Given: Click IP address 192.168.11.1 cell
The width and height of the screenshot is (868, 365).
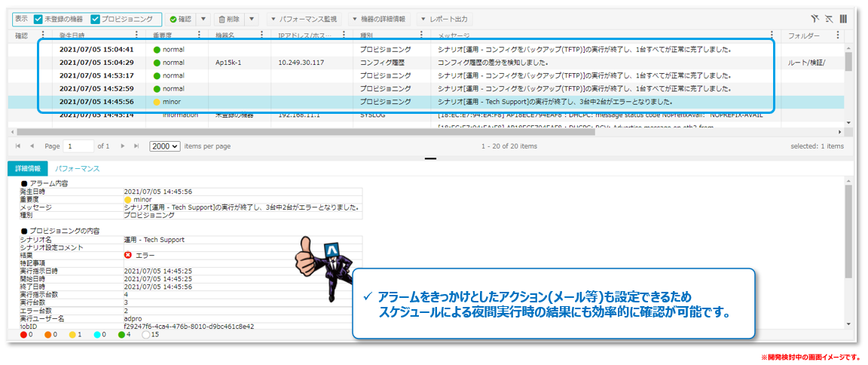Looking at the screenshot, I should point(299,115).
